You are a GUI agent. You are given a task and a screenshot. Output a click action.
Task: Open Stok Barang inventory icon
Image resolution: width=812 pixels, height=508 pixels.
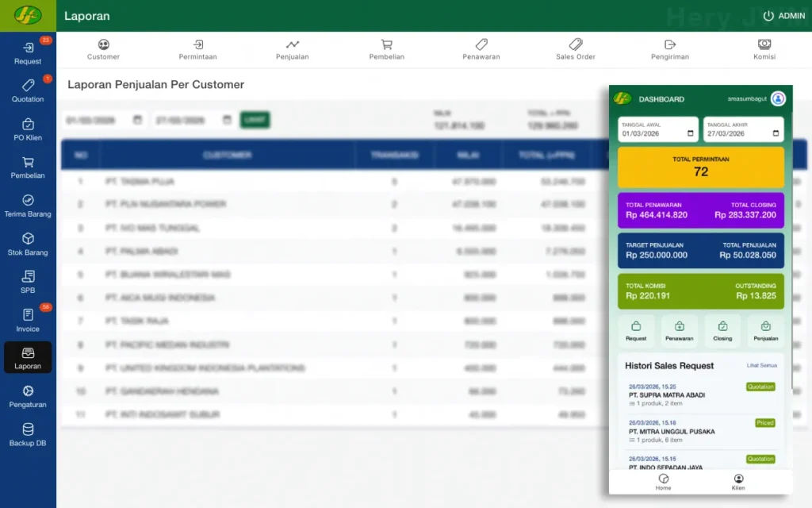(x=28, y=244)
